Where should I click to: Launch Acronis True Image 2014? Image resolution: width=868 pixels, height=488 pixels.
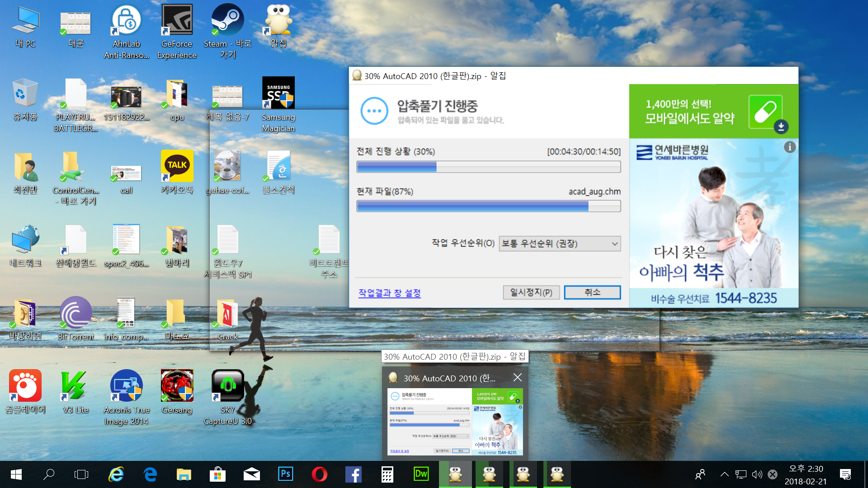pyautogui.click(x=126, y=398)
